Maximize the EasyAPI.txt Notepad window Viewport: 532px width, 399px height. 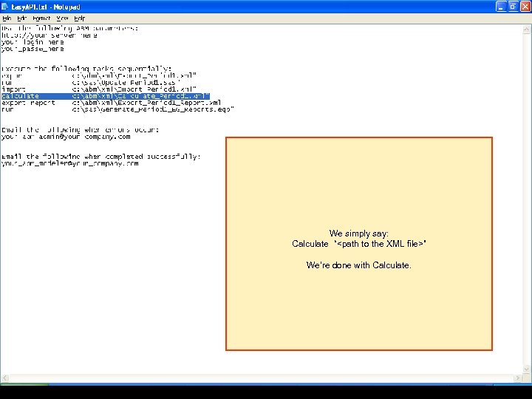513,7
